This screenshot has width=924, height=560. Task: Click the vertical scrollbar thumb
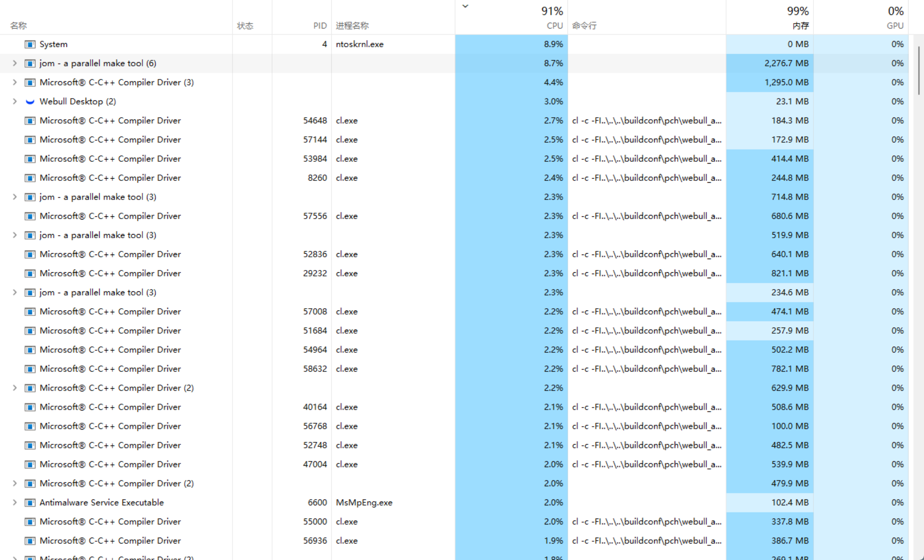tap(919, 70)
